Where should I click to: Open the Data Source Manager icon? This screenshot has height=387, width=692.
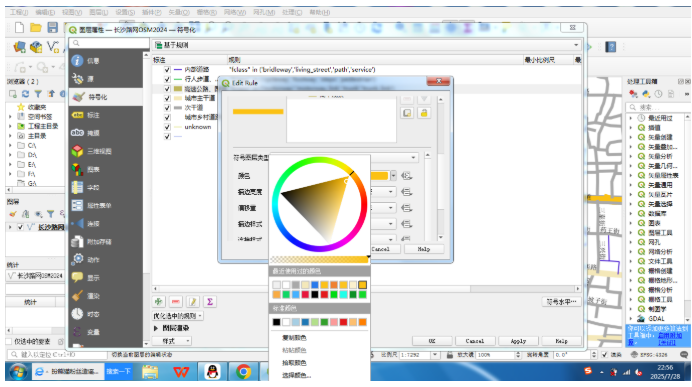(x=19, y=47)
